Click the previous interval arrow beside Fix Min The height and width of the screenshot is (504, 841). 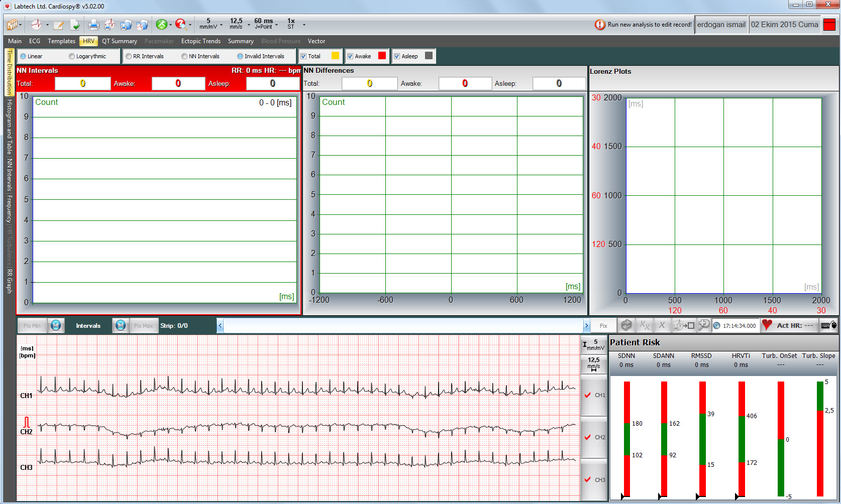pos(56,325)
